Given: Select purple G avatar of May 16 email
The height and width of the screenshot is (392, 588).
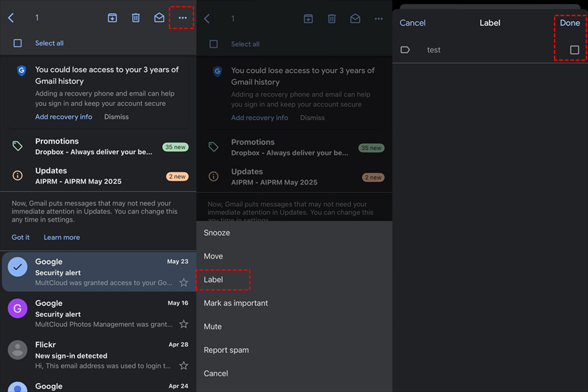Looking at the screenshot, I should tap(17, 308).
